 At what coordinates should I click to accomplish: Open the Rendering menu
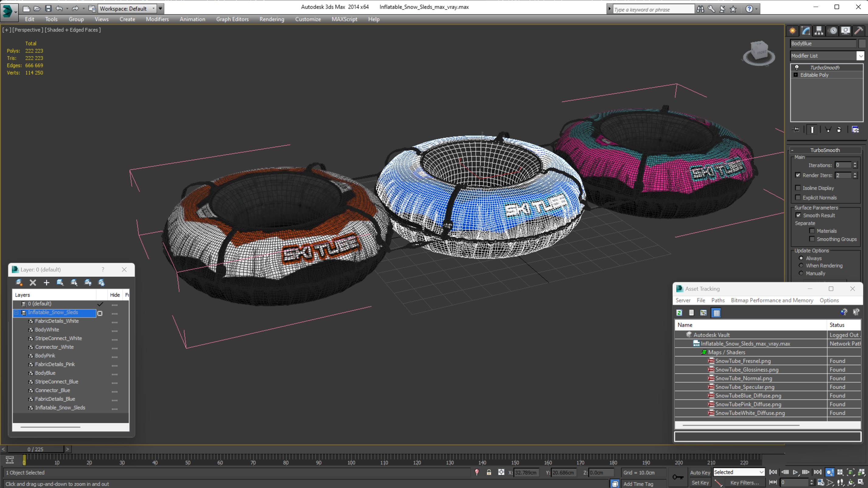click(x=272, y=19)
